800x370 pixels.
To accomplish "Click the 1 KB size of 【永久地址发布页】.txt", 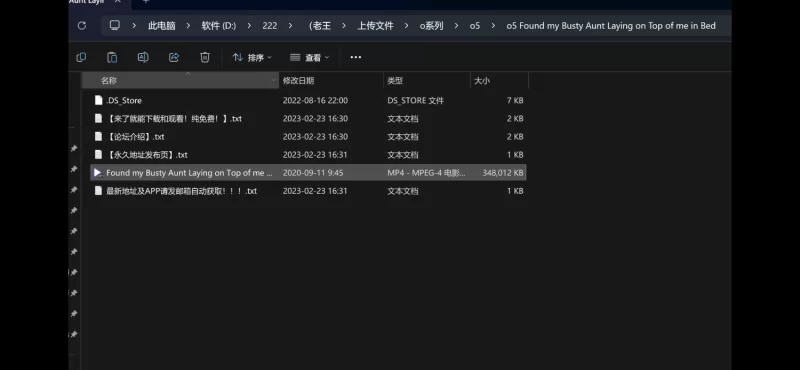I will (x=515, y=155).
